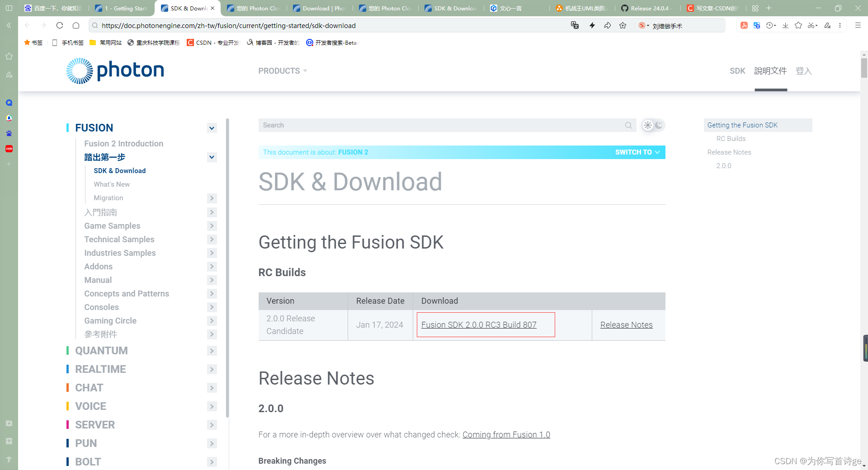Toggle the browser sidebar panel icon
This screenshot has height=470, width=868.
click(x=9, y=8)
